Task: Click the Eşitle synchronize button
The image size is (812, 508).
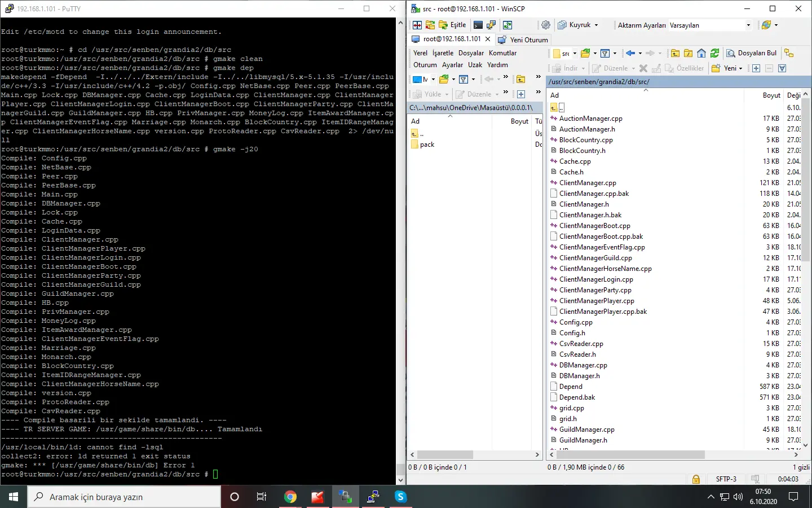Action: (x=452, y=25)
